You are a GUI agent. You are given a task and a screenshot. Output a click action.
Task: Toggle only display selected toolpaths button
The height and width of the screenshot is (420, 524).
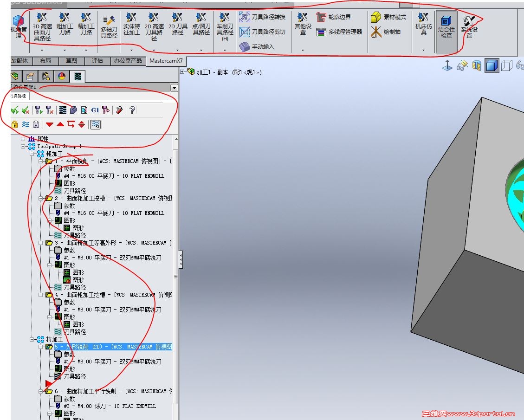coord(96,125)
